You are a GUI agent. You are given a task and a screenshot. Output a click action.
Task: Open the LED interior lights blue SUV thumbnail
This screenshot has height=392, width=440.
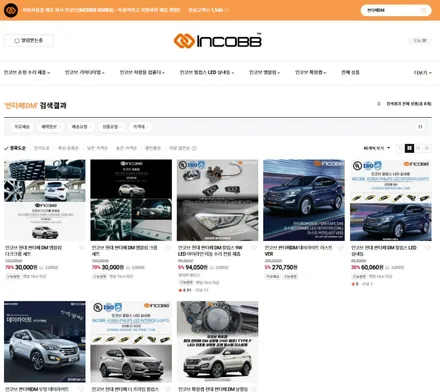[391, 200]
